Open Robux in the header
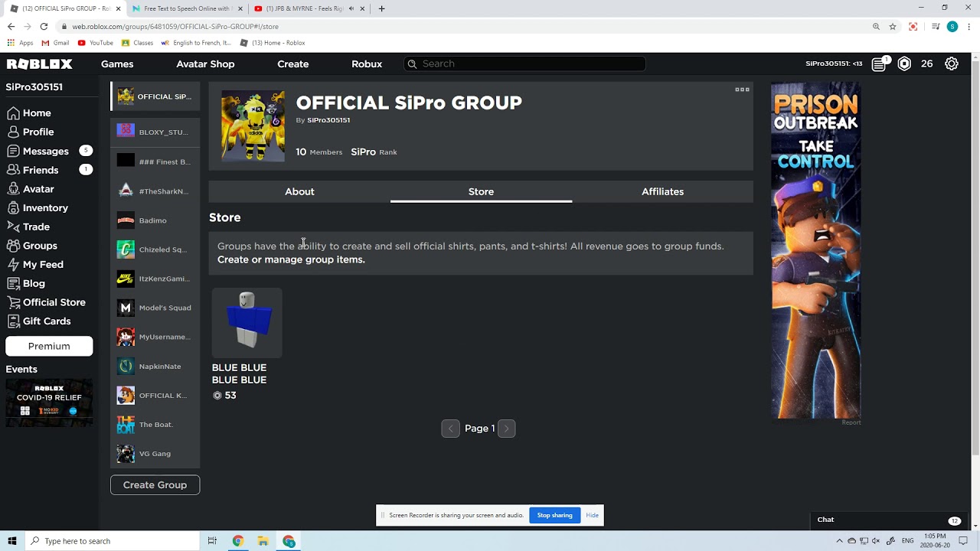The width and height of the screenshot is (980, 551). (367, 64)
